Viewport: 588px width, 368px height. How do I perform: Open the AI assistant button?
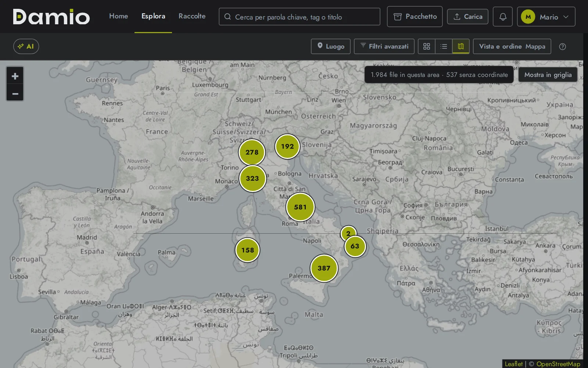[26, 46]
